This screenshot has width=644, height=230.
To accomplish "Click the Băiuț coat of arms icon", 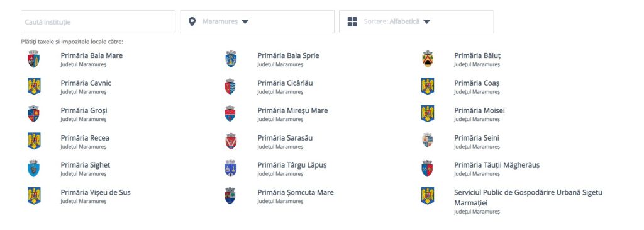I will (428, 59).
